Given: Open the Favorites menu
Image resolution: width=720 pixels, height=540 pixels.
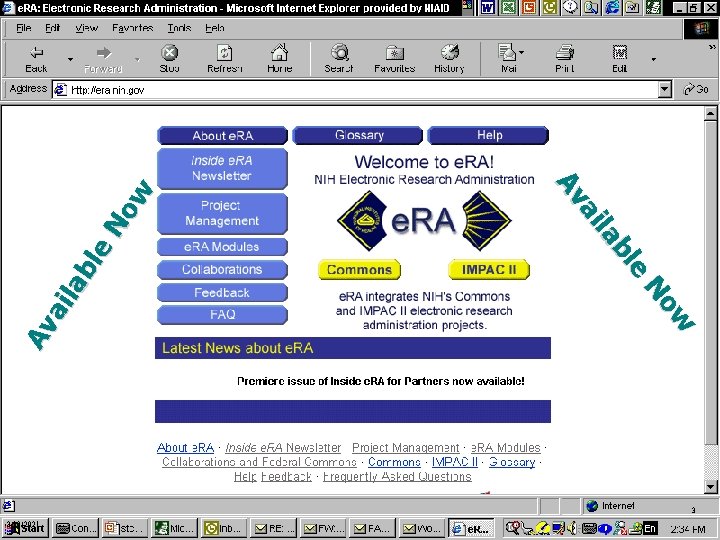Looking at the screenshot, I should click(133, 28).
